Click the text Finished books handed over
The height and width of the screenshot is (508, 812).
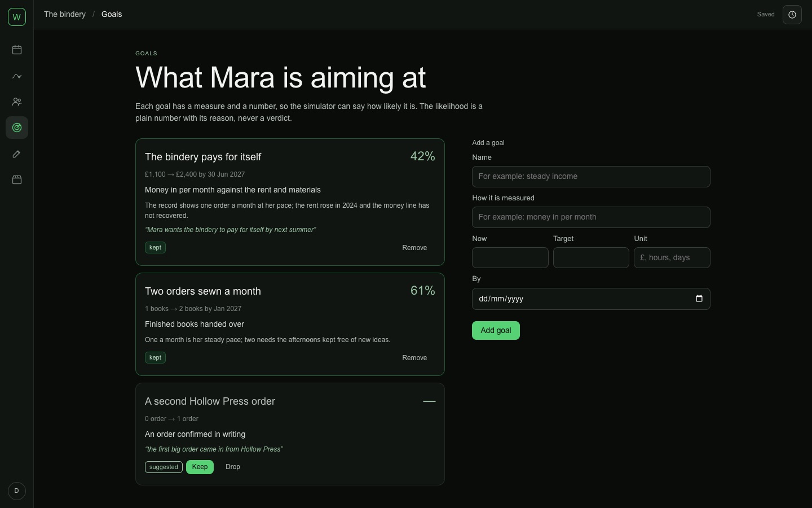[x=195, y=324]
